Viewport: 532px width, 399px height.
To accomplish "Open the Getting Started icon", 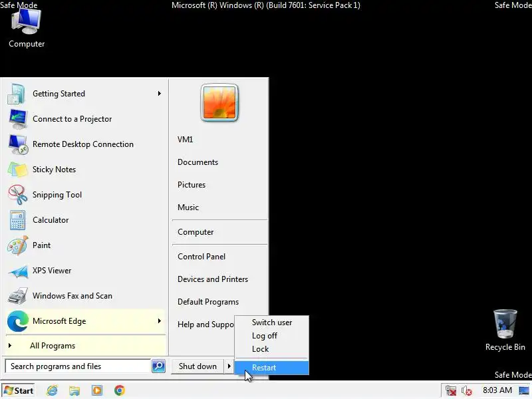I will click(16, 94).
